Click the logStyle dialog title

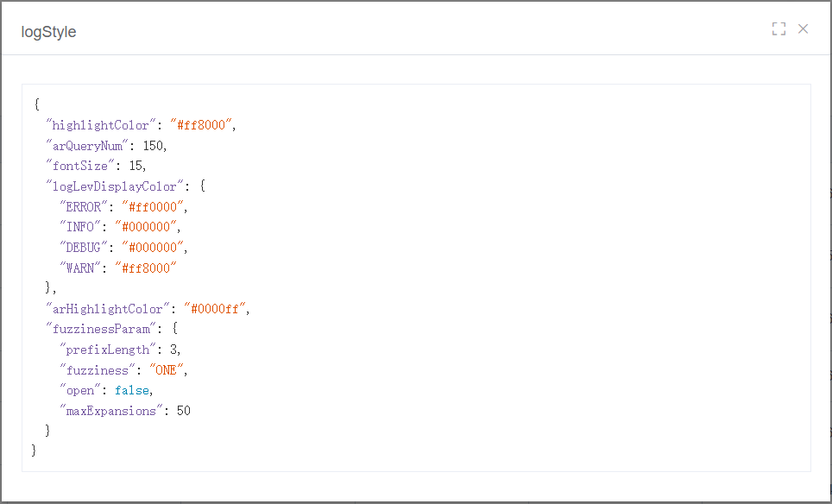click(x=48, y=32)
